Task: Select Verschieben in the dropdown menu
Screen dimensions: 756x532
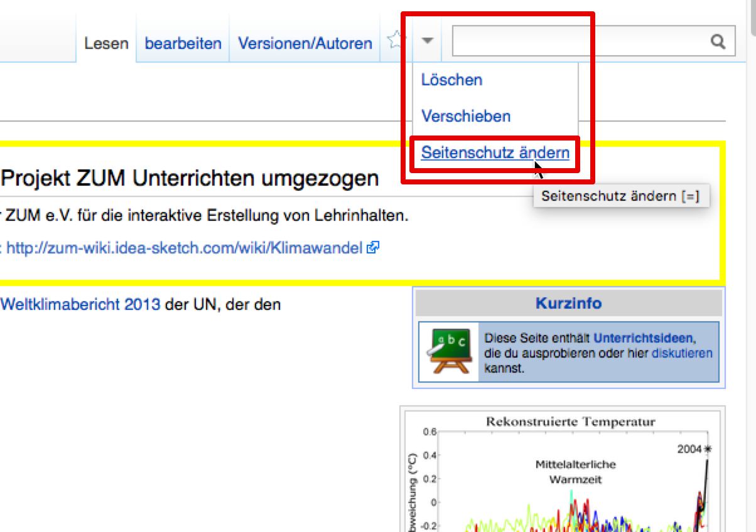Action: (x=466, y=117)
